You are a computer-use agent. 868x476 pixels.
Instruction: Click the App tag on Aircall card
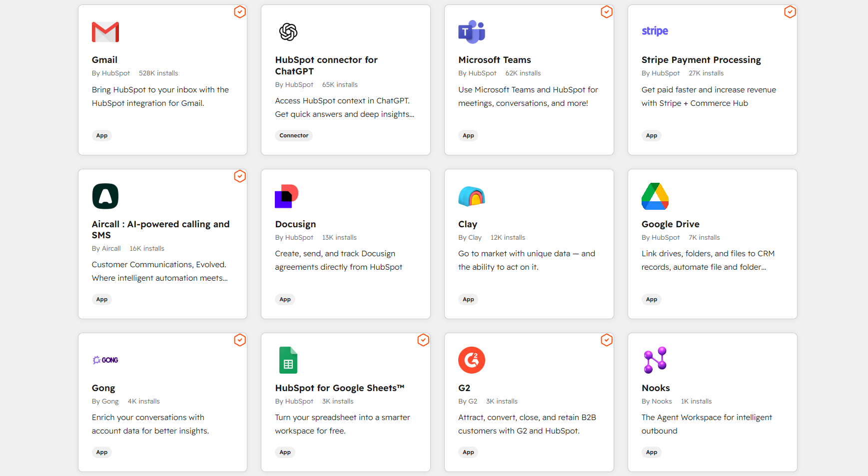102,299
